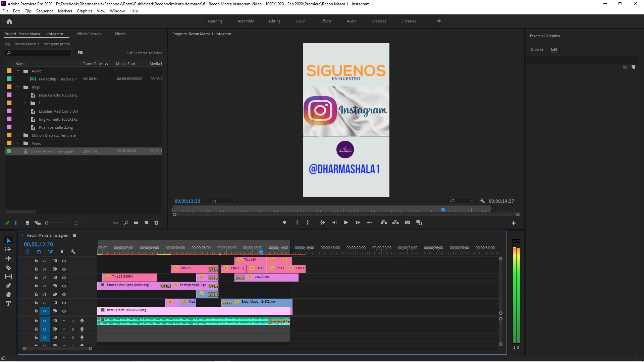
Task: Select the Razor tool
Action: 8,268
